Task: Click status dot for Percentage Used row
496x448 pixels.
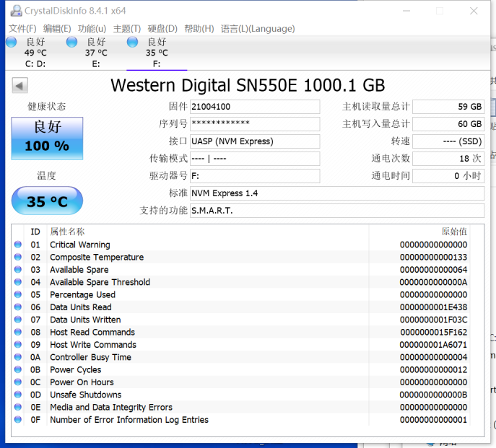Action: click(18, 294)
